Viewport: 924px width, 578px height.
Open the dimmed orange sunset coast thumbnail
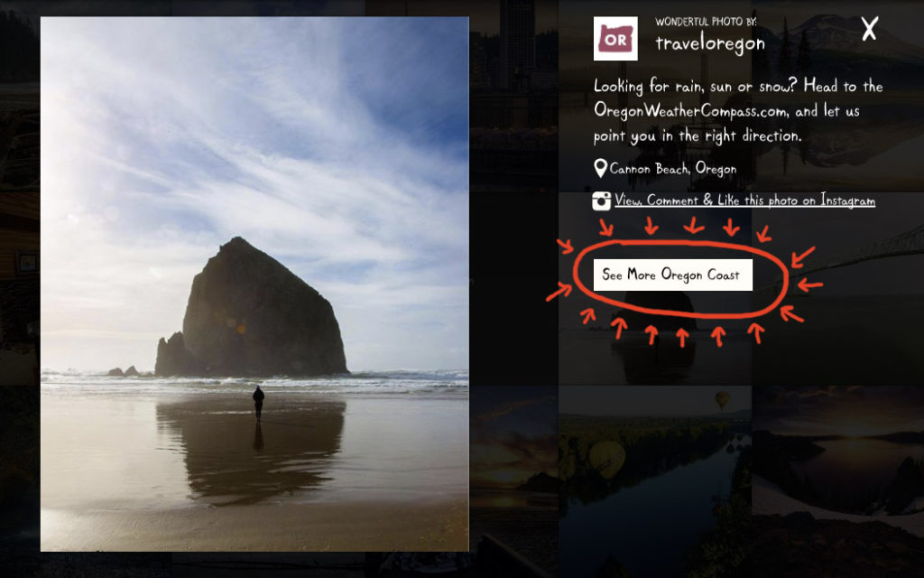(513, 460)
